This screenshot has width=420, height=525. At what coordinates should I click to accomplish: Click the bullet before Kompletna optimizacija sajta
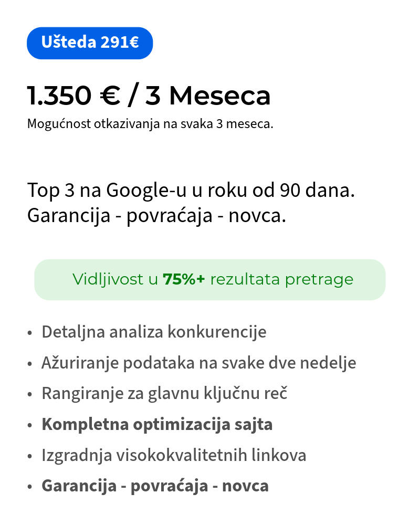pos(30,425)
